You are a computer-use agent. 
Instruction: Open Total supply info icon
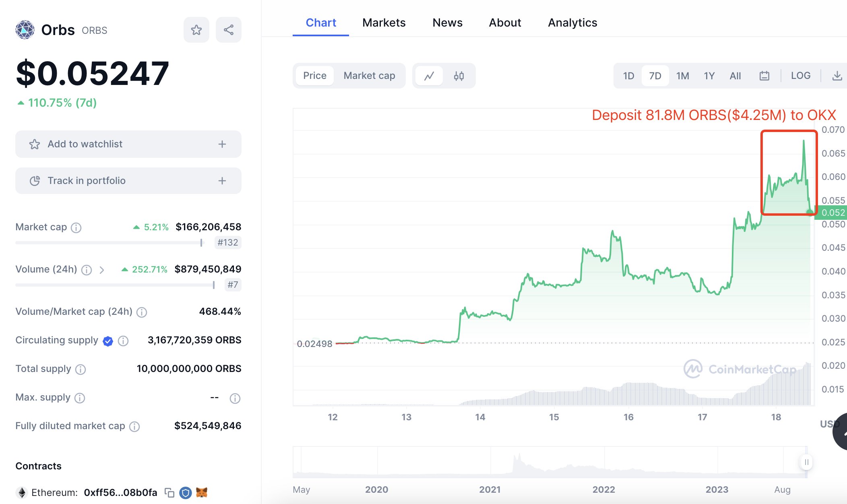click(x=81, y=369)
